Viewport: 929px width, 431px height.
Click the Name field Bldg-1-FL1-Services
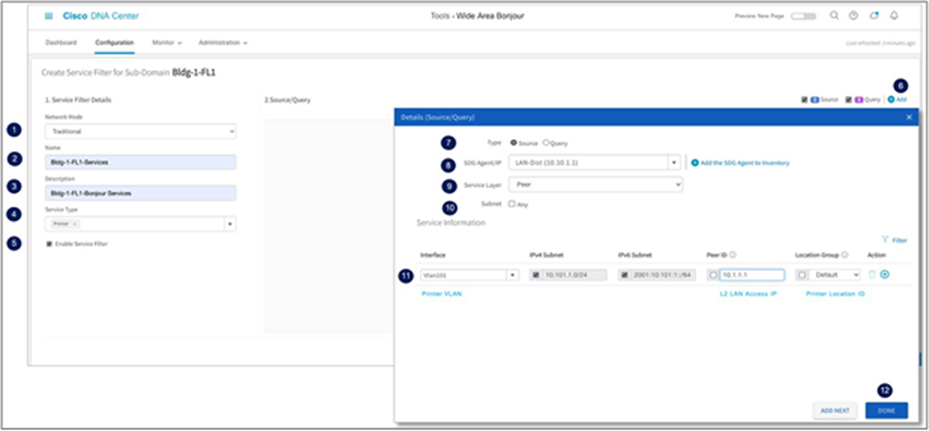[140, 162]
